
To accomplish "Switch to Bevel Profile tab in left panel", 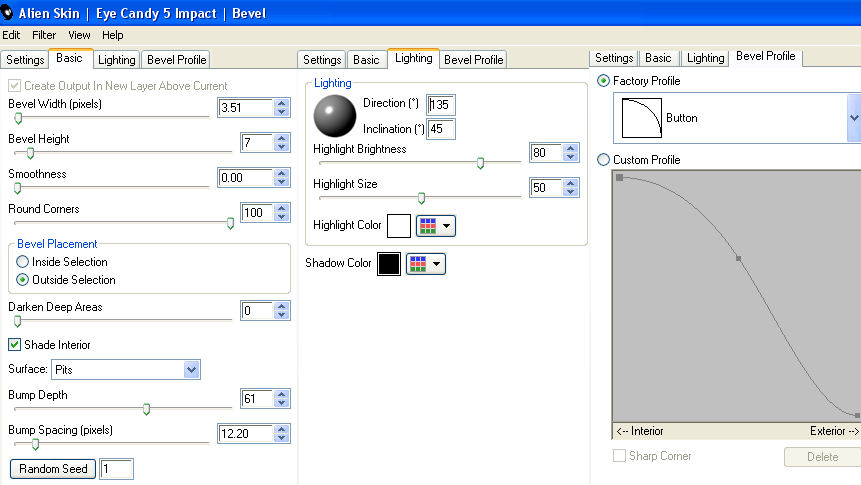I will tap(176, 59).
